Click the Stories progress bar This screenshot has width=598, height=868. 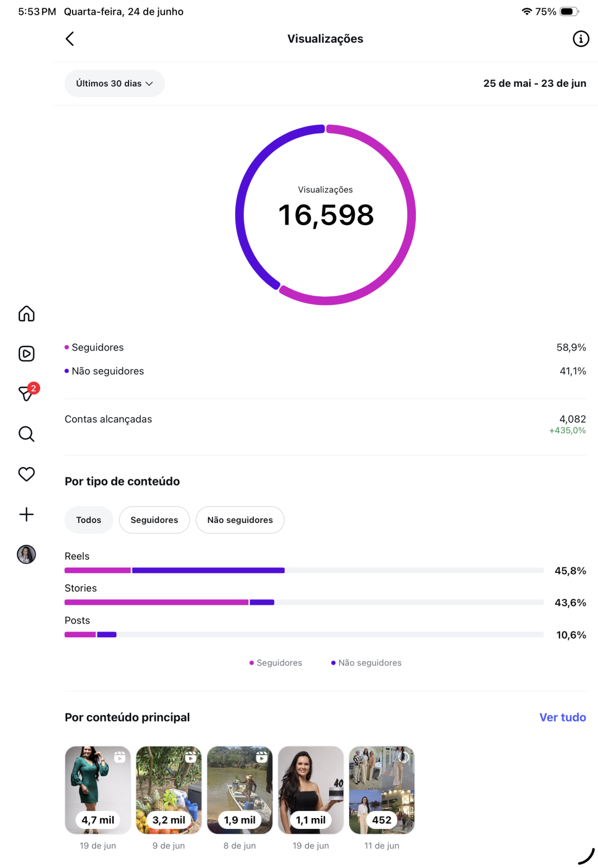point(304,602)
